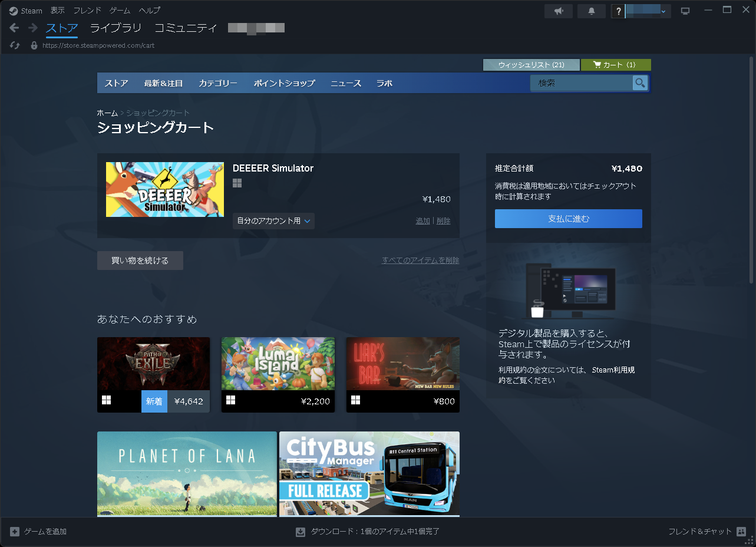Click the Steam logo in the menu bar
Screen dimensions: 756x547
coord(13,10)
